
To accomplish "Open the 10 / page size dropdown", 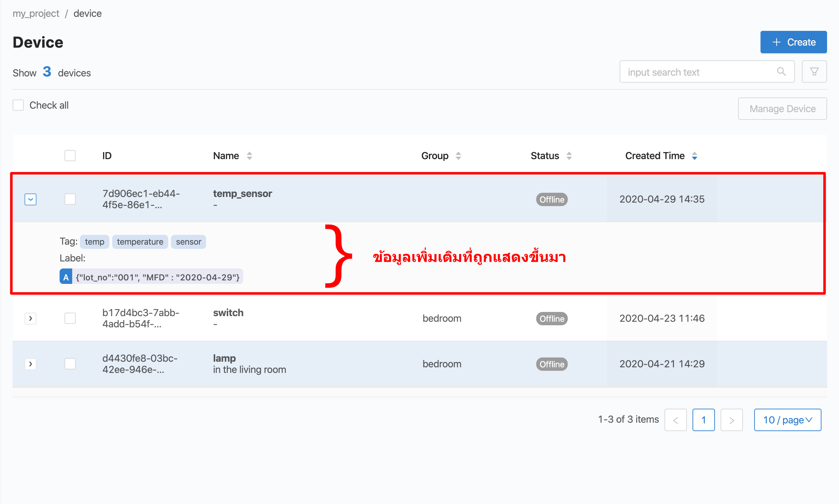I will (787, 420).
